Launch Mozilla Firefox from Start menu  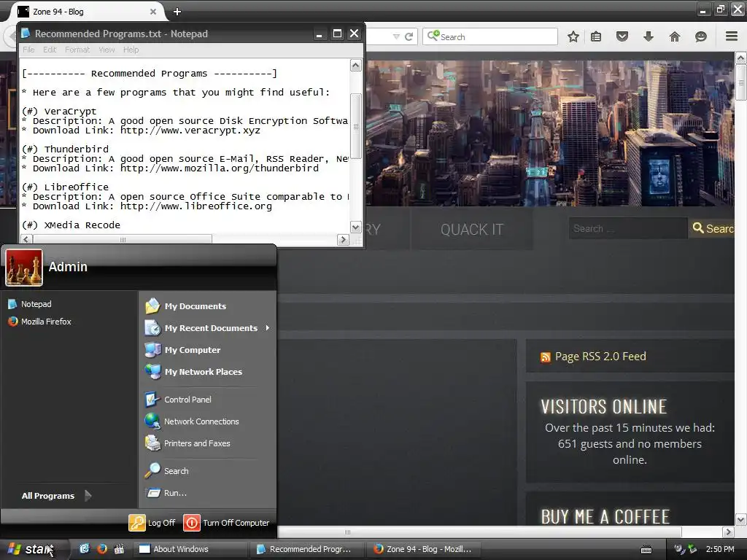[x=39, y=322]
